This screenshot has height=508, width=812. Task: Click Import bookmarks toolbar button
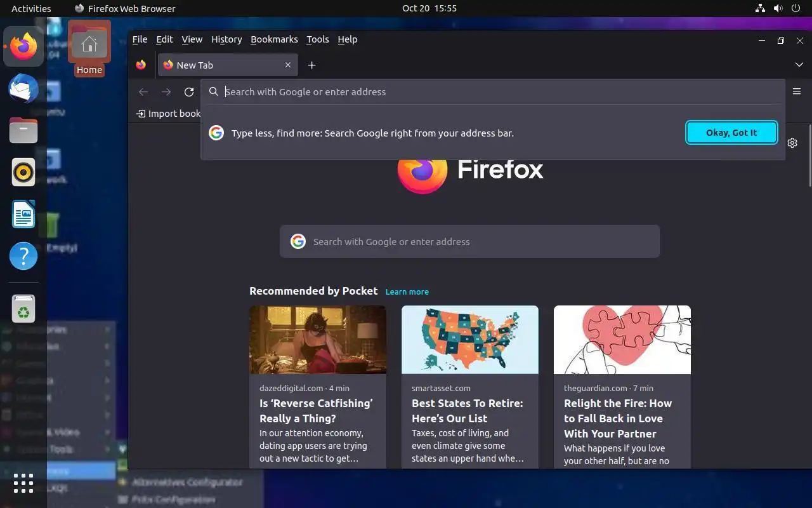tap(169, 114)
